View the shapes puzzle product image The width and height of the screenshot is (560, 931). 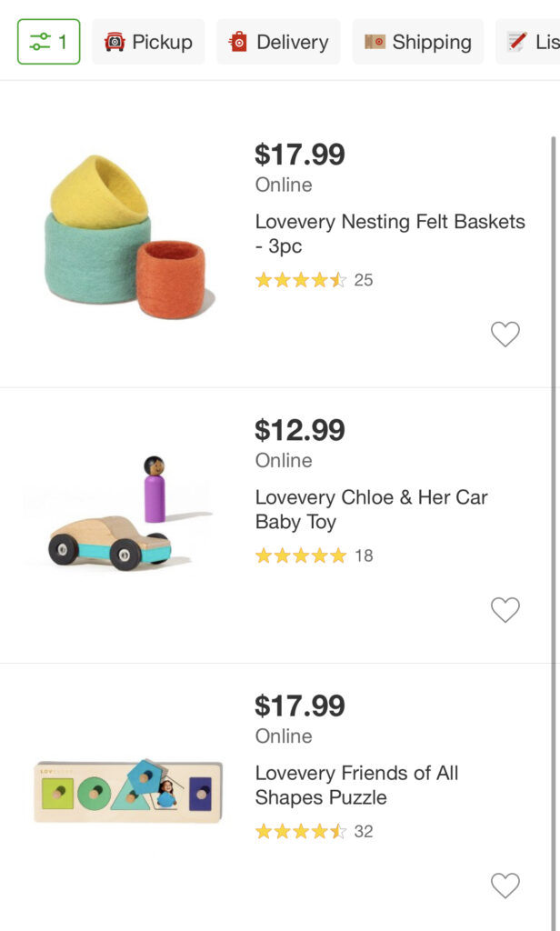[x=128, y=790]
